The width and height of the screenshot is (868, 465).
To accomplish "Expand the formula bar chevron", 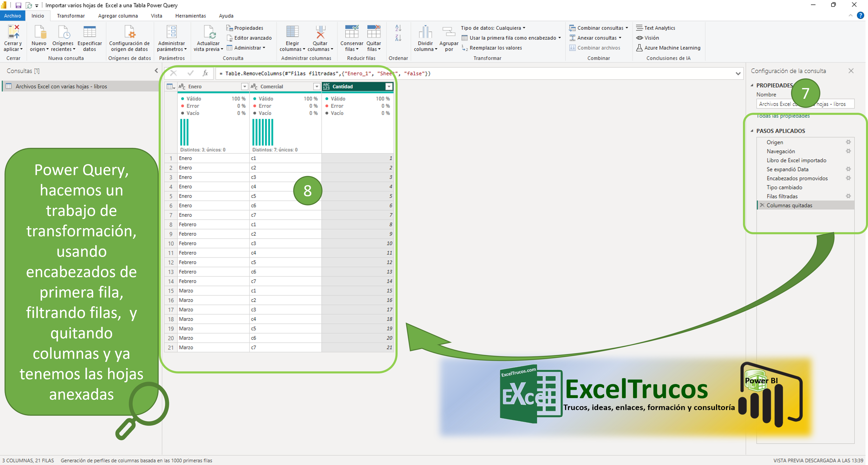I will (x=738, y=73).
